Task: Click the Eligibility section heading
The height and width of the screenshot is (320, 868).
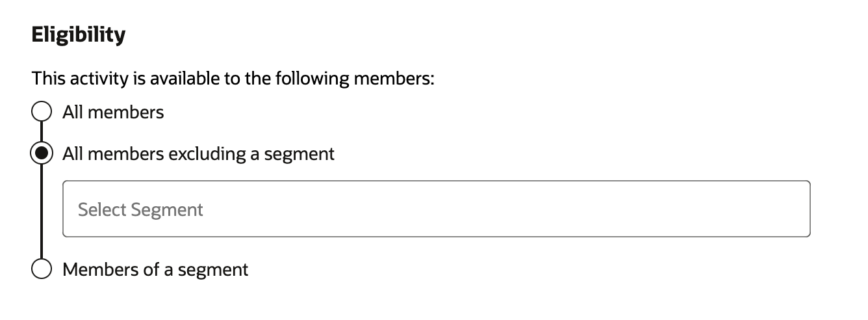Action: 79,35
